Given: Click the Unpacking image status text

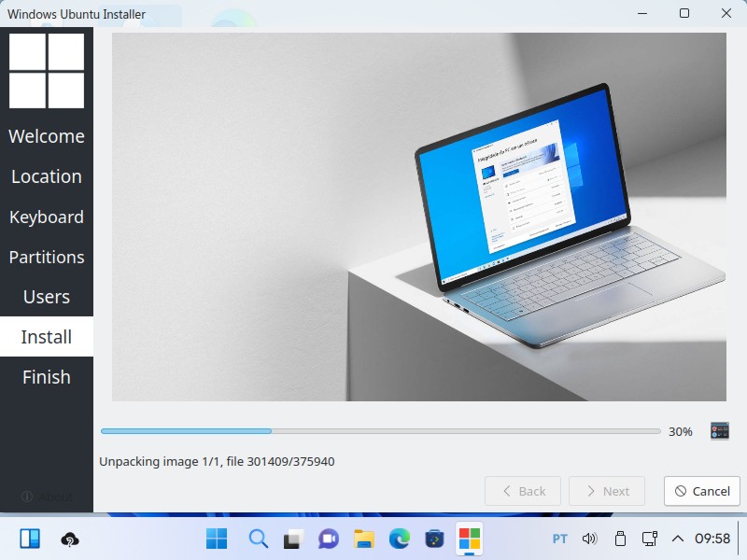Looking at the screenshot, I should 217,461.
